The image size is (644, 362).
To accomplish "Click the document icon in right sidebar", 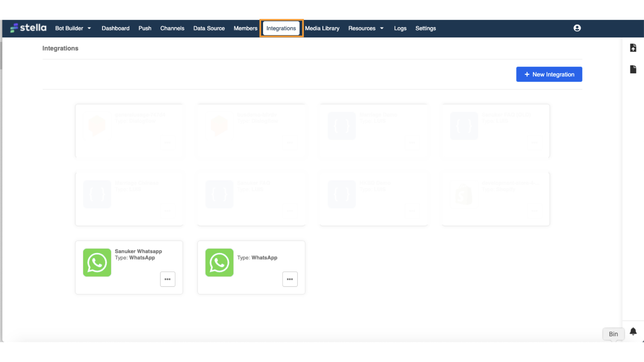I will coord(633,69).
